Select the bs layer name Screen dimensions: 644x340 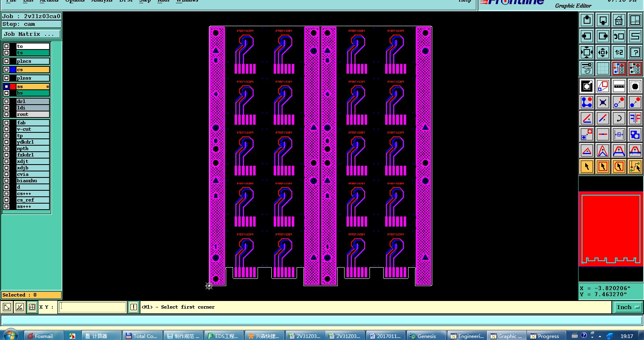(33, 93)
